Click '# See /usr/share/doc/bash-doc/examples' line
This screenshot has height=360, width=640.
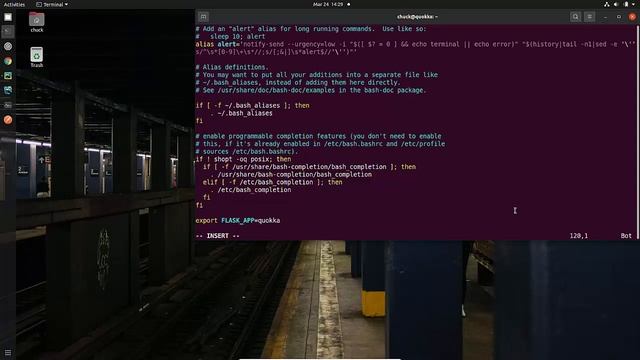311,90
